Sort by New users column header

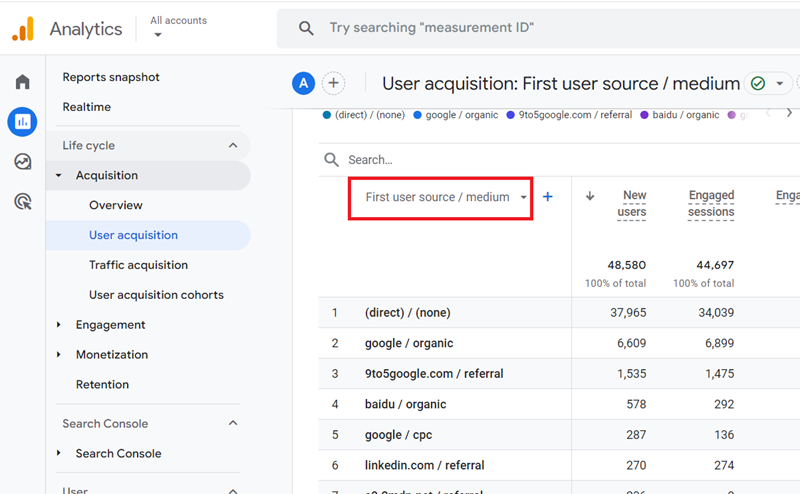coord(632,204)
